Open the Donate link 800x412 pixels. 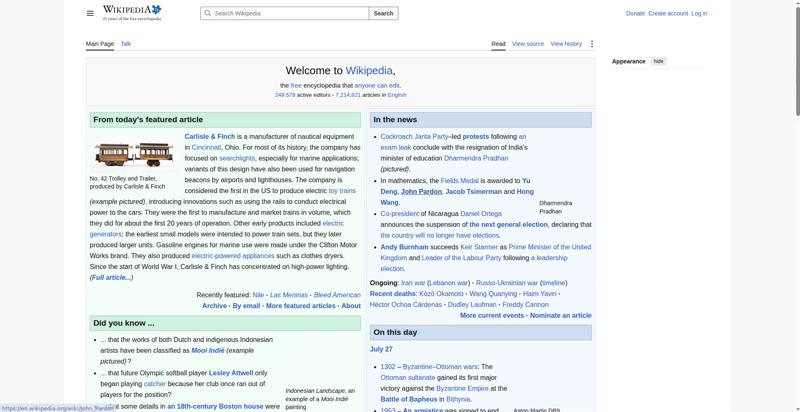[635, 13]
